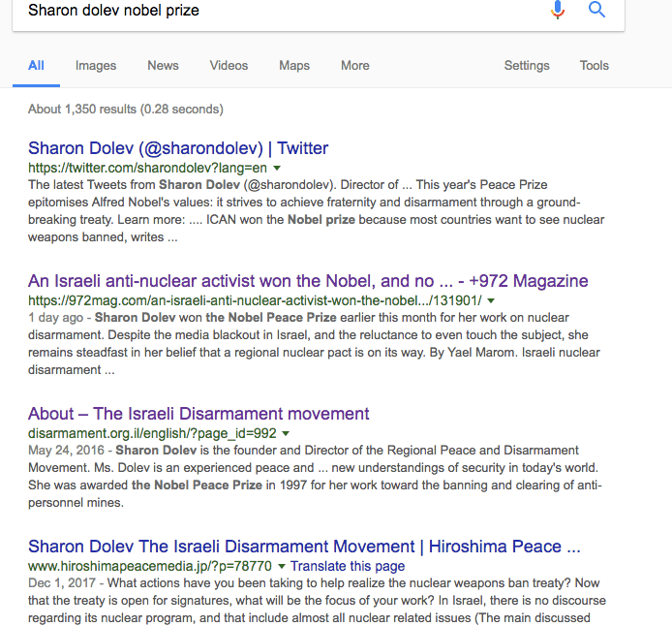Open About – The Israeli Disarmament movement

(x=199, y=414)
